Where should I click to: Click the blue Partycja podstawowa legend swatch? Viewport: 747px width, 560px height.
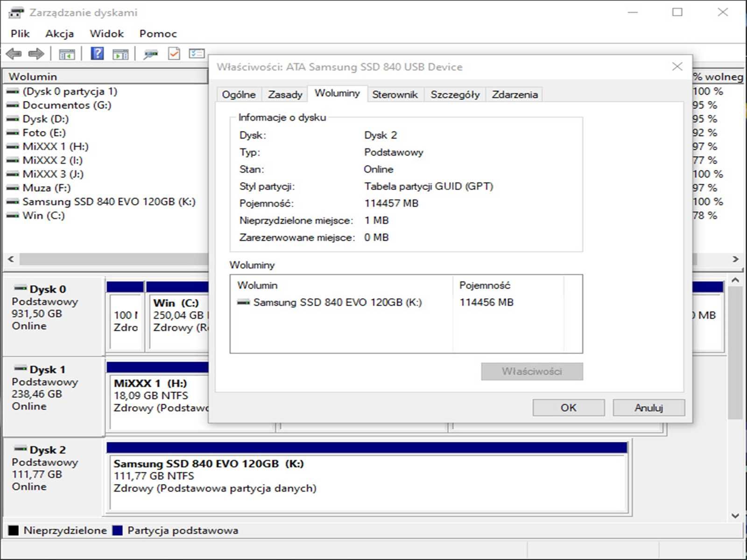pos(118,530)
